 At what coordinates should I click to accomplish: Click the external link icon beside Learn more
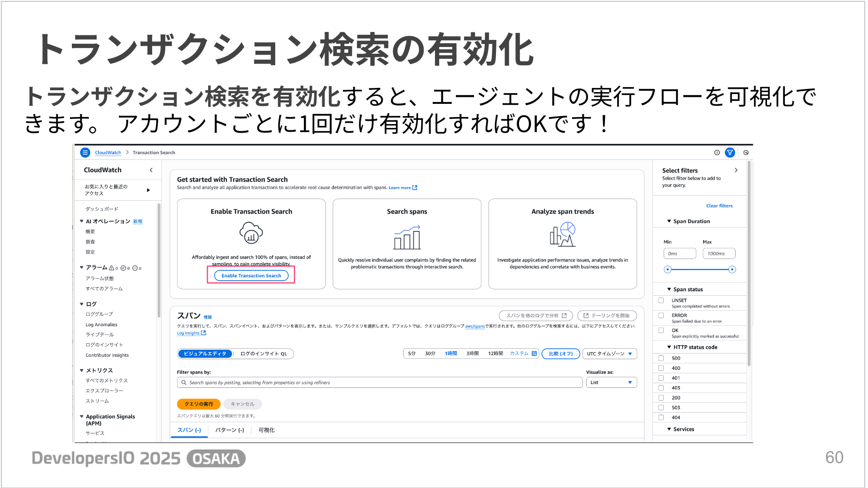point(415,188)
